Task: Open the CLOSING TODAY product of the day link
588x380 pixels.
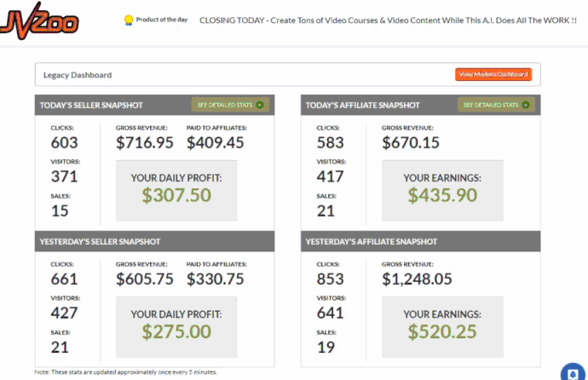Action: [388, 20]
